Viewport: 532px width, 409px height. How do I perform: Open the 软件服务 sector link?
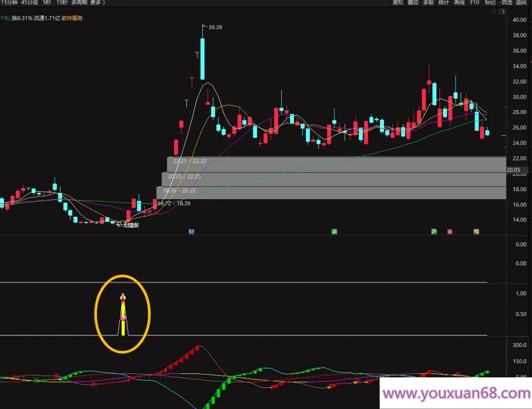coord(72,19)
